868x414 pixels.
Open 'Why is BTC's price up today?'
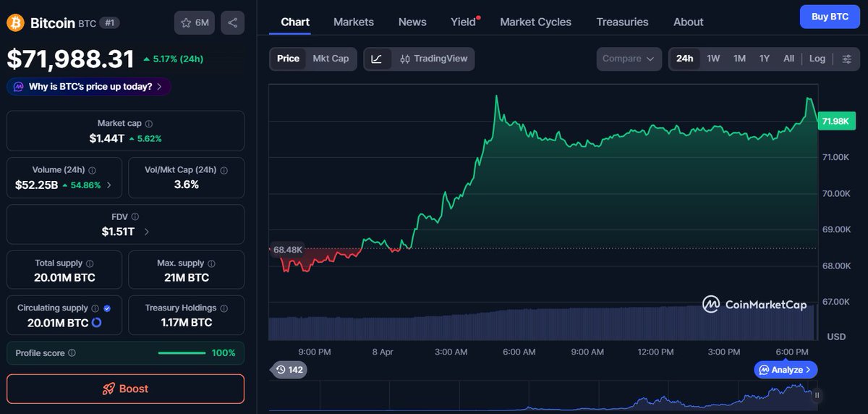pyautogui.click(x=89, y=87)
